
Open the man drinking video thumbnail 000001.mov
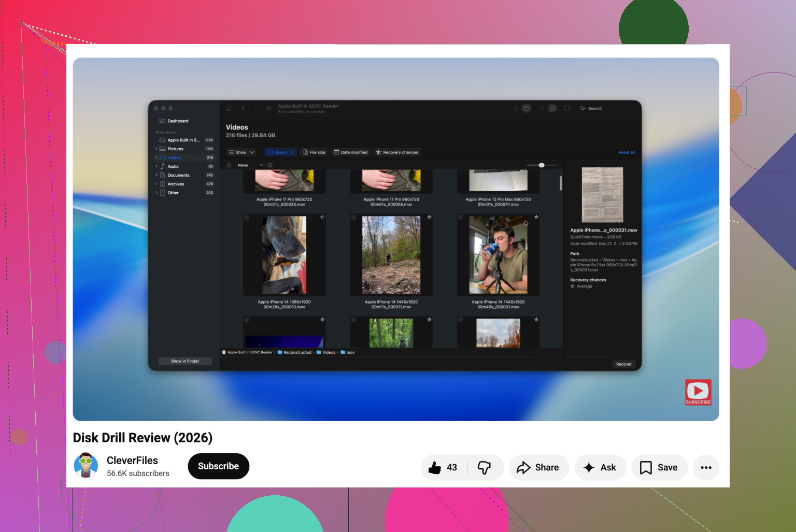(x=499, y=255)
